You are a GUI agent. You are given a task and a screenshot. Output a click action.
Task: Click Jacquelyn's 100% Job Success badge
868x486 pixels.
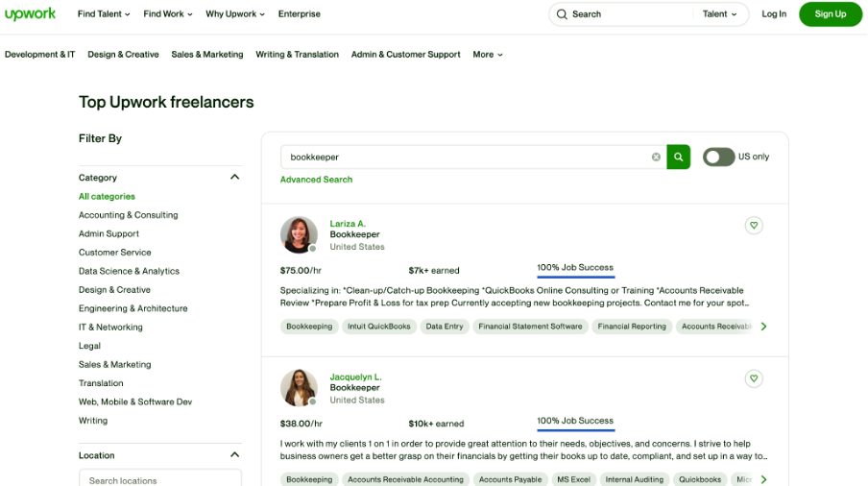(x=575, y=422)
